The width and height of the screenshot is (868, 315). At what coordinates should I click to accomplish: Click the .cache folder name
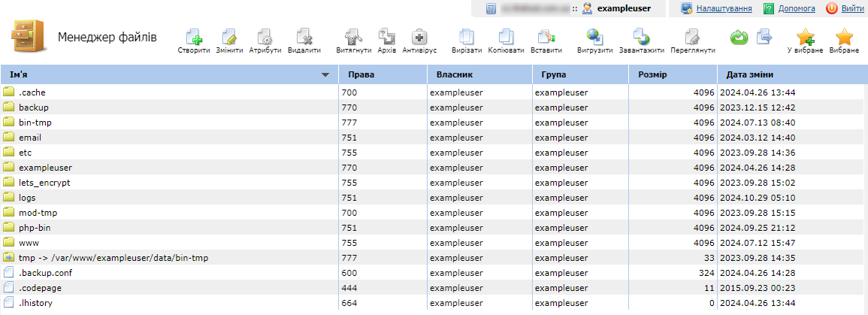pyautogui.click(x=32, y=92)
